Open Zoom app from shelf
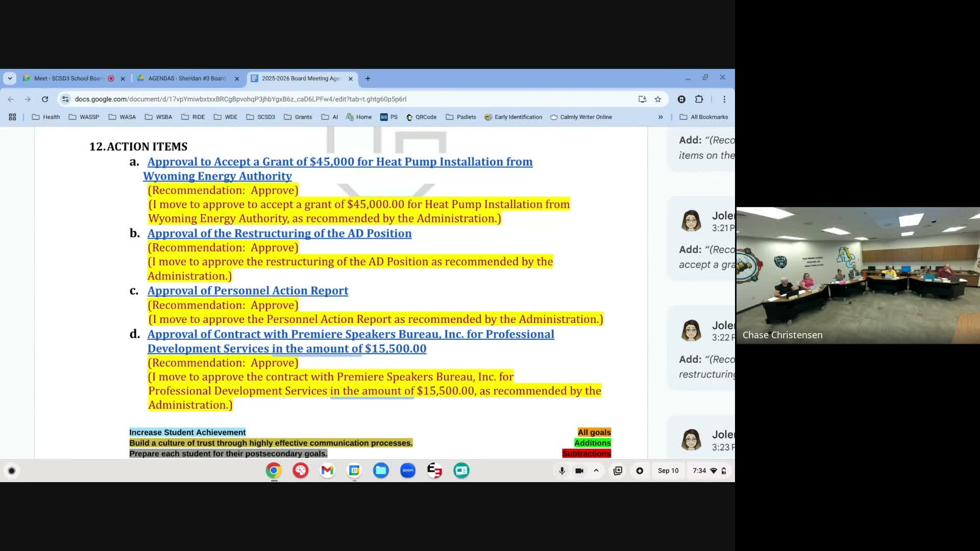Screen dimensions: 980x551 point(407,470)
